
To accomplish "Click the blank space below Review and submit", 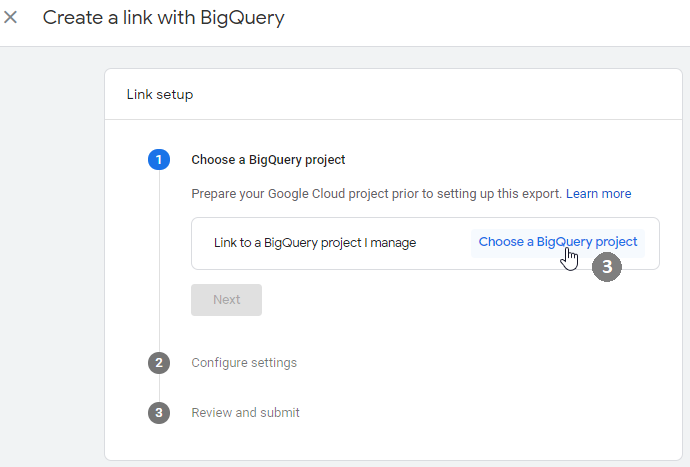I will (400, 442).
